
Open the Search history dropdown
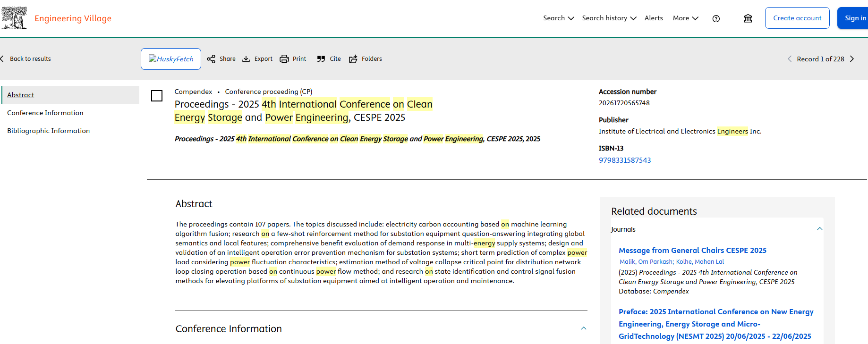(609, 18)
